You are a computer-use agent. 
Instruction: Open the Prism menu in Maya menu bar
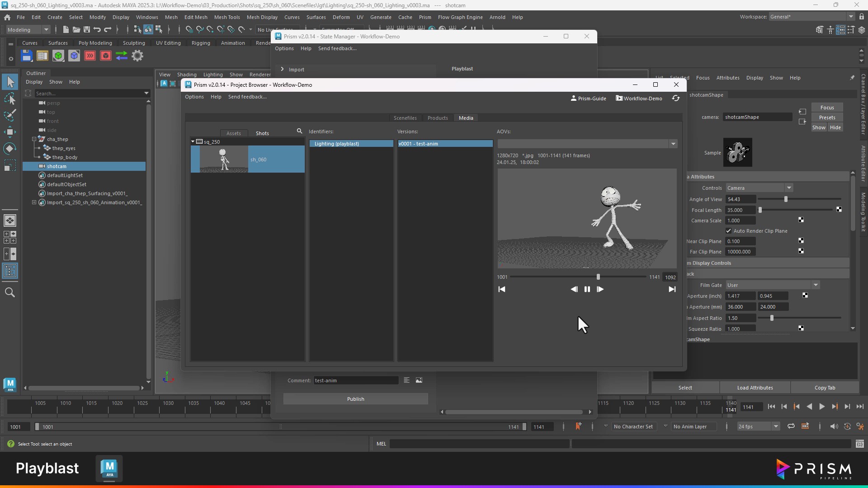click(425, 17)
